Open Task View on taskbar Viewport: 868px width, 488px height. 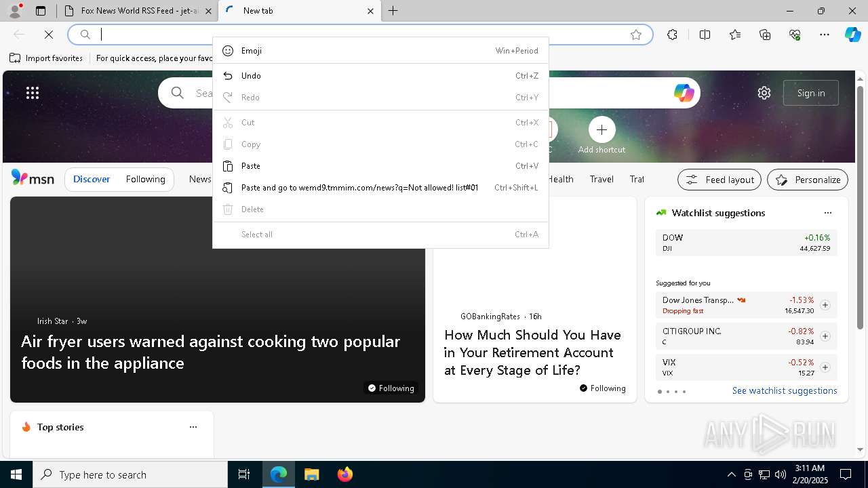point(244,474)
